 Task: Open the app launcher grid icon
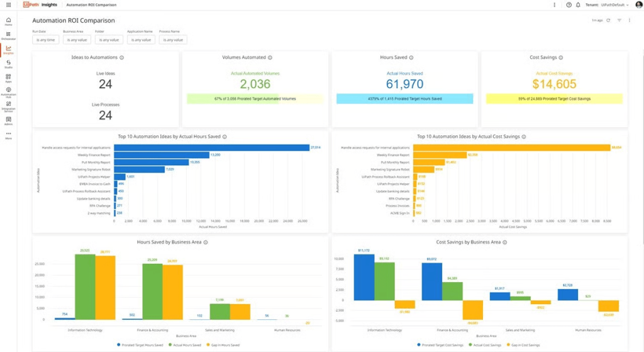pos(8,5)
